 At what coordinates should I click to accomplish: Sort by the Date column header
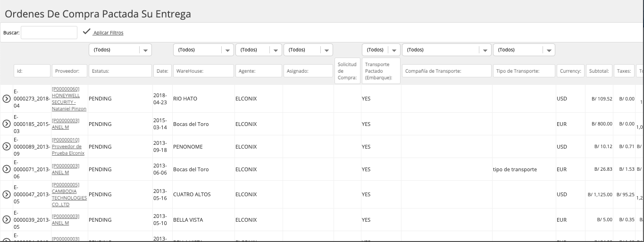162,71
